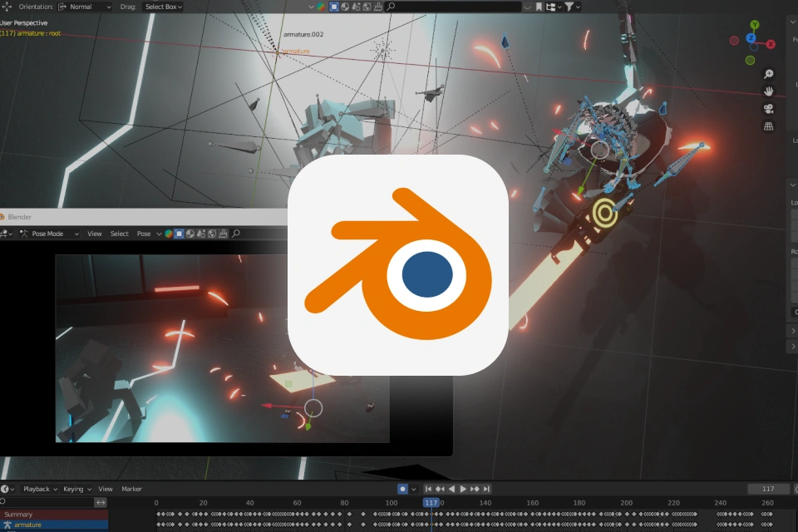Screen dimensions: 798x532
Task: Open the View menu in the Blender window header
Action: point(95,234)
